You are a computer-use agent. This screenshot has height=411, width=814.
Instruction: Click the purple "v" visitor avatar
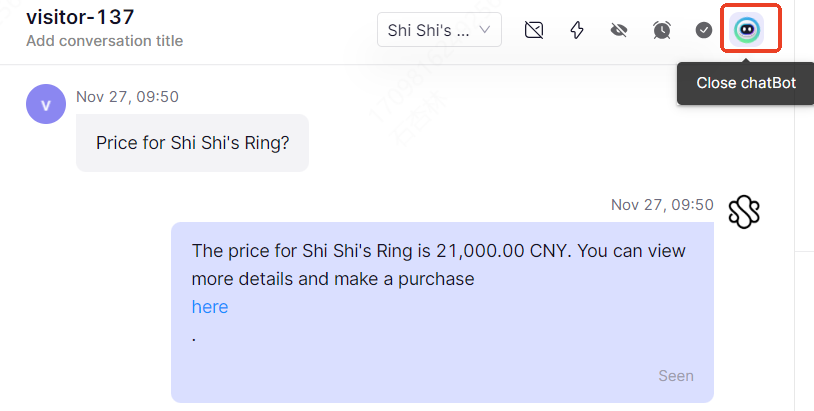[46, 104]
